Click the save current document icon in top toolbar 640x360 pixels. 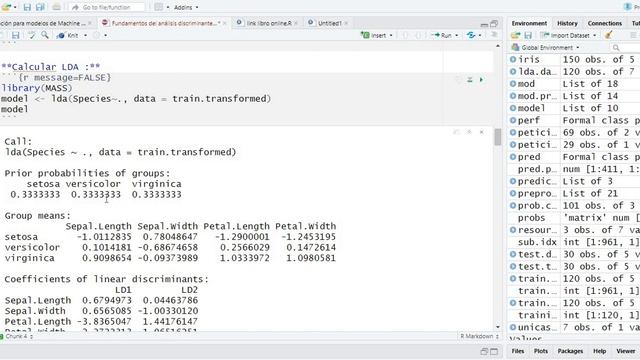tap(27, 7)
